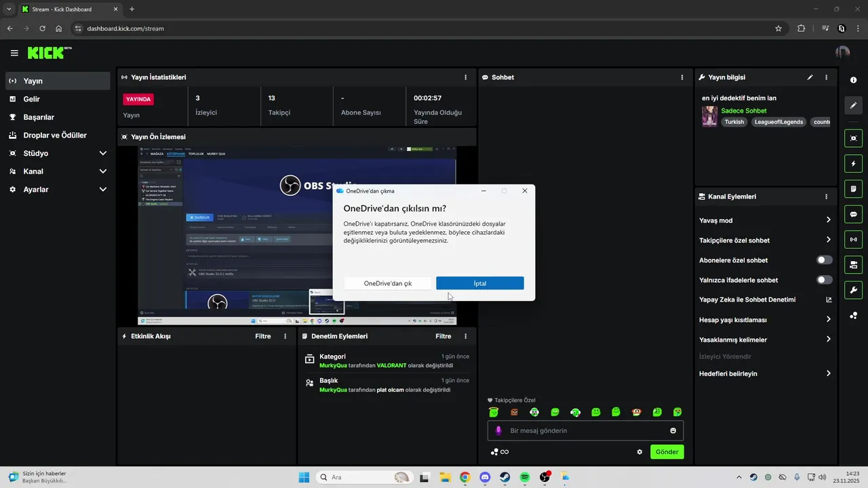Click the three-dots cluster icon in right sidebar
Image resolution: width=868 pixels, height=488 pixels.
pos(853,316)
